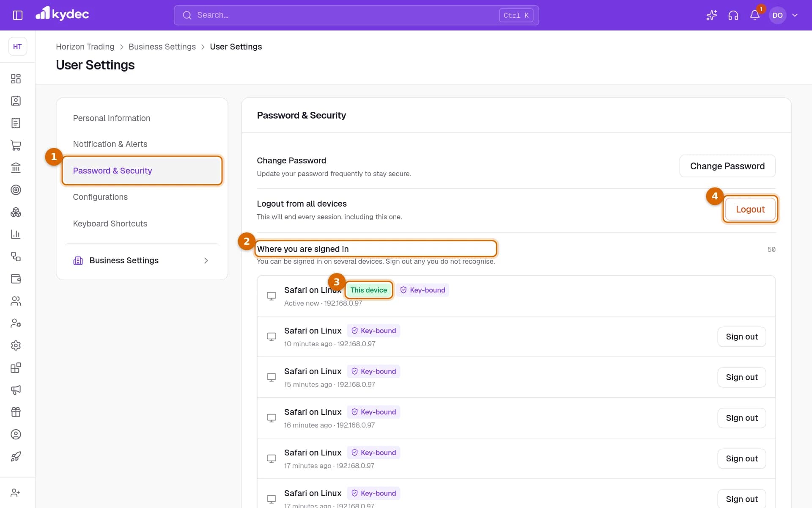This screenshot has height=508, width=812.
Task: Open the people team icon in the sidebar
Action: point(16,301)
